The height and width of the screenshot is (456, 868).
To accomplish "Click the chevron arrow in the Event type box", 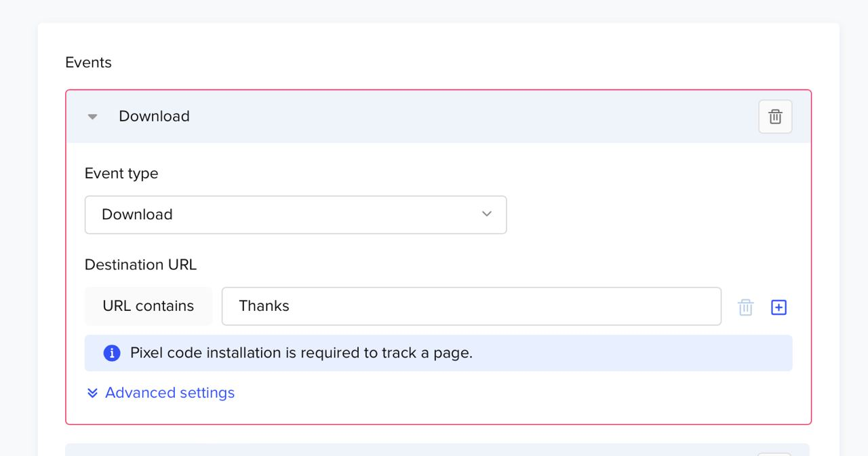I will click(486, 214).
